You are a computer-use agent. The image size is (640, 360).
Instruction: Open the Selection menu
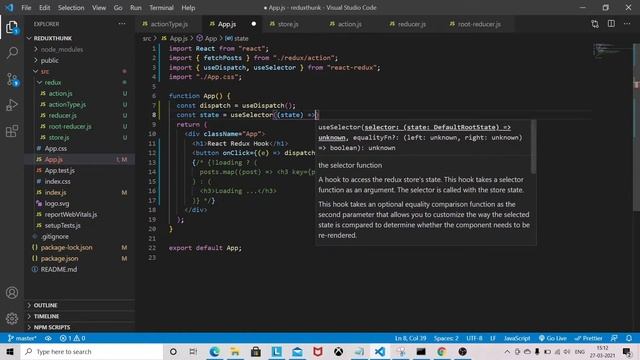click(71, 8)
